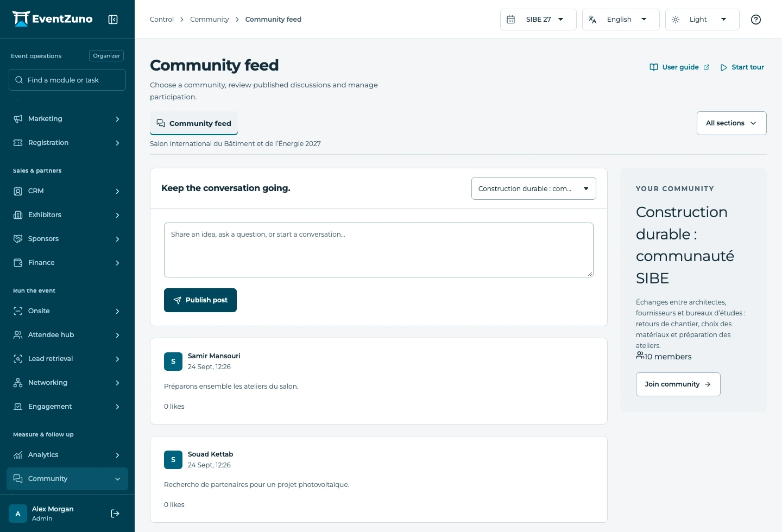Click the Sponsors handshake icon
Viewport: 782px width, 532px height.
pyautogui.click(x=18, y=239)
